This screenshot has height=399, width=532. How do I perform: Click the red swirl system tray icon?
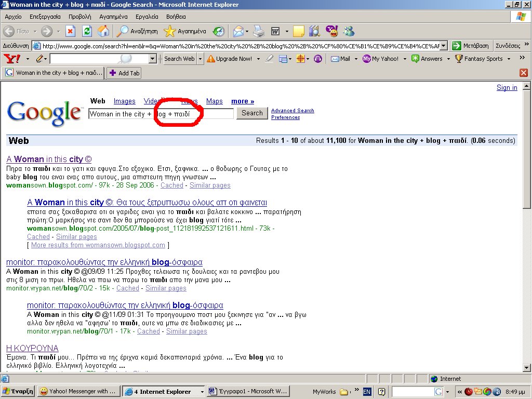[469, 392]
